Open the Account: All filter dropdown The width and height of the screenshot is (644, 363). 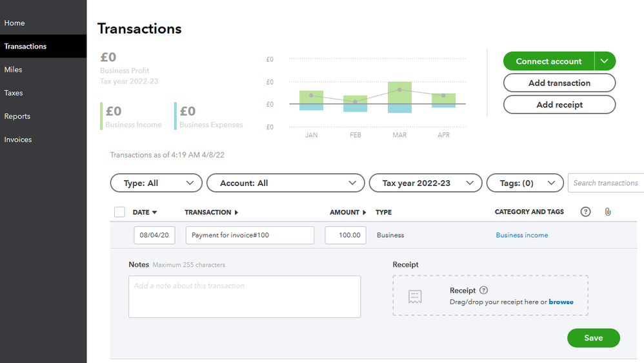[x=285, y=183]
